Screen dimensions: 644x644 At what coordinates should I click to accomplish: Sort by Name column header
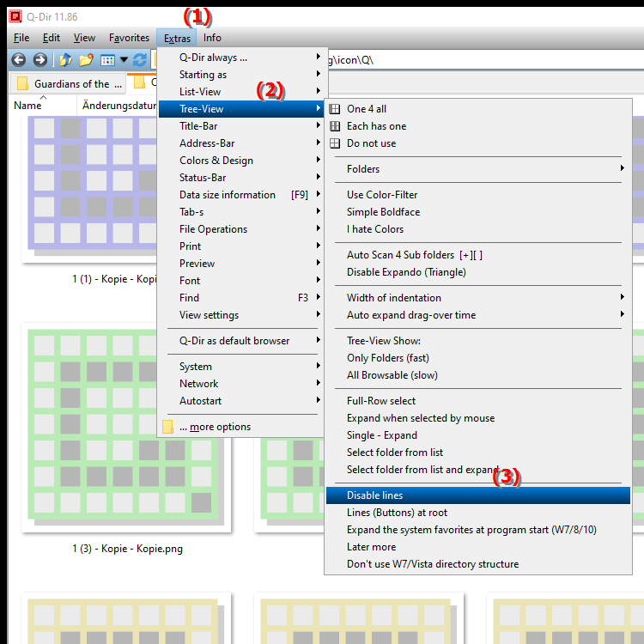tap(43, 106)
